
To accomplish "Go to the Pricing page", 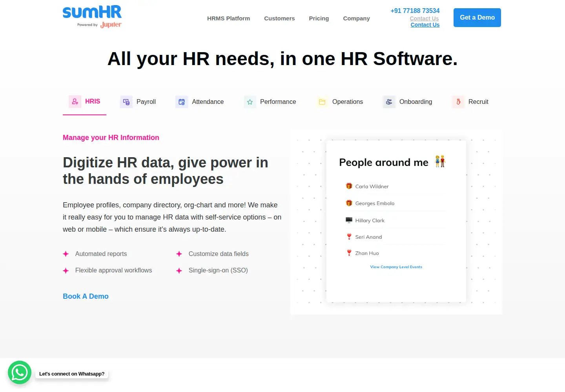I will [319, 18].
